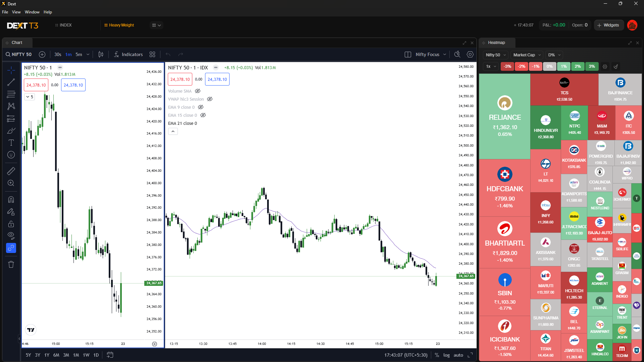The height and width of the screenshot is (362, 644).
Task: Click the 3% heatmap color swatch
Action: (592, 66)
